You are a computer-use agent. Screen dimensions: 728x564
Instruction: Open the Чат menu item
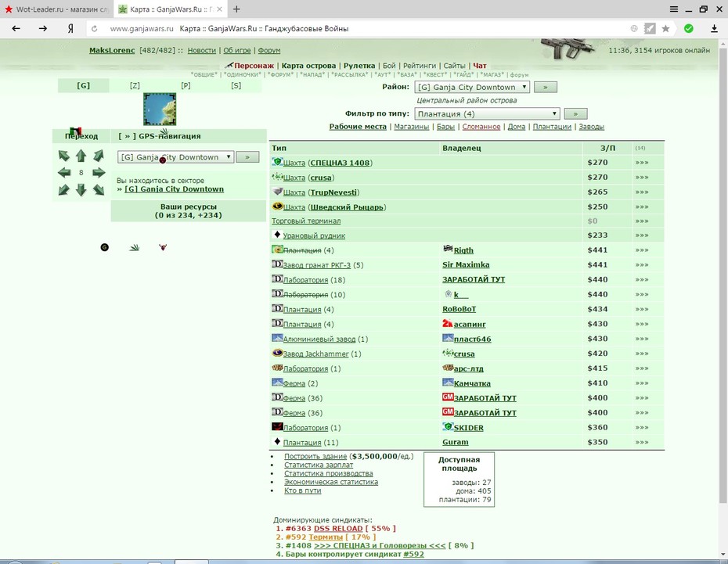(x=480, y=66)
